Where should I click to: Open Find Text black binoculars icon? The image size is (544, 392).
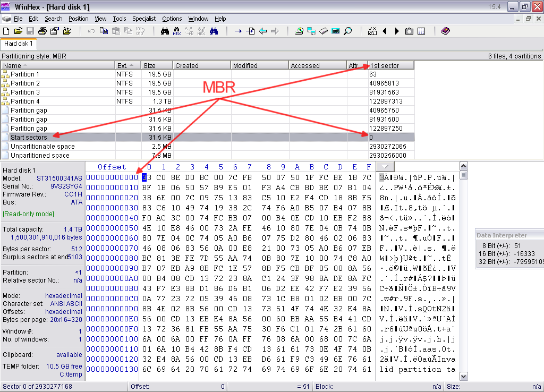point(165,31)
